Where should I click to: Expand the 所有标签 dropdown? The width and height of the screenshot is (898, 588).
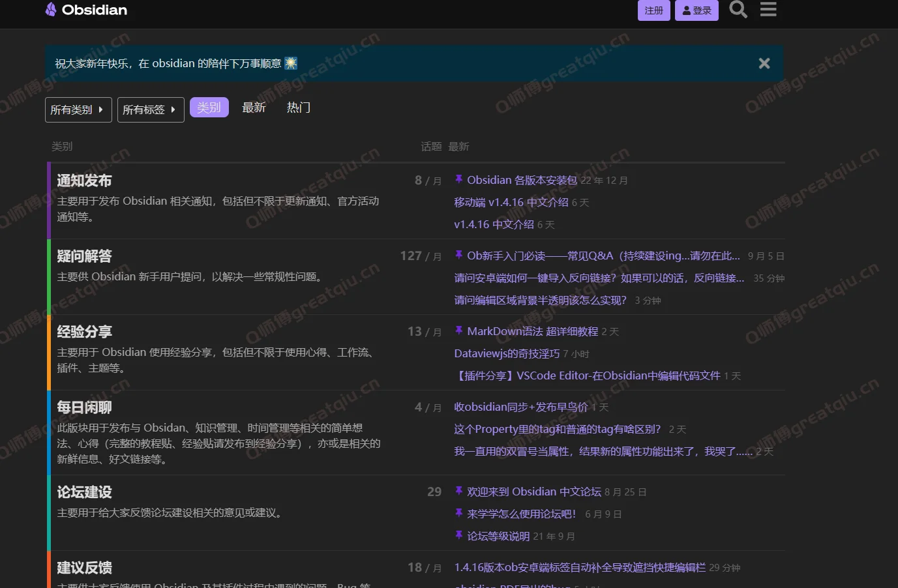pos(150,110)
